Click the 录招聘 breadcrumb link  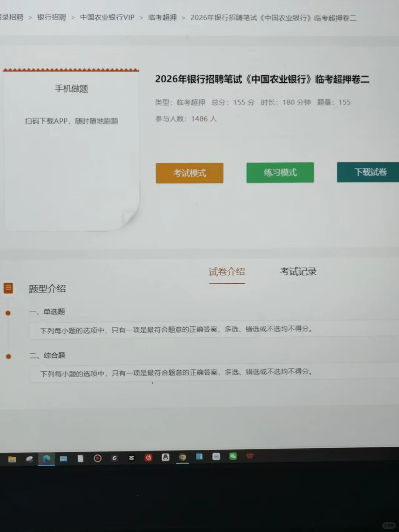[11, 17]
